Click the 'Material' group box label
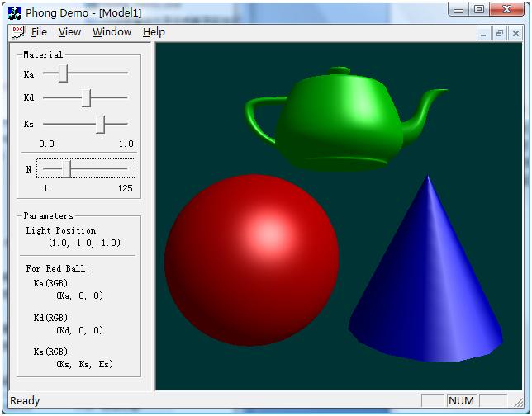Screen dimensions: 532x416 pyautogui.click(x=43, y=54)
